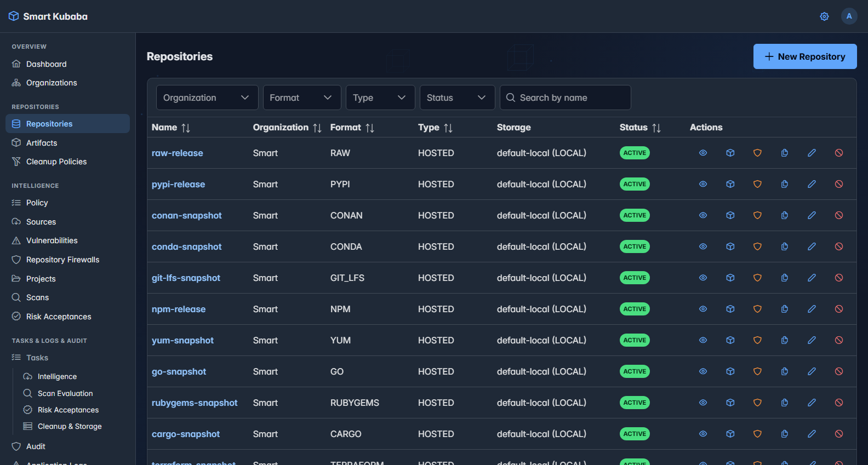Open the Format filter dropdown
The height and width of the screenshot is (465, 868).
coord(302,97)
